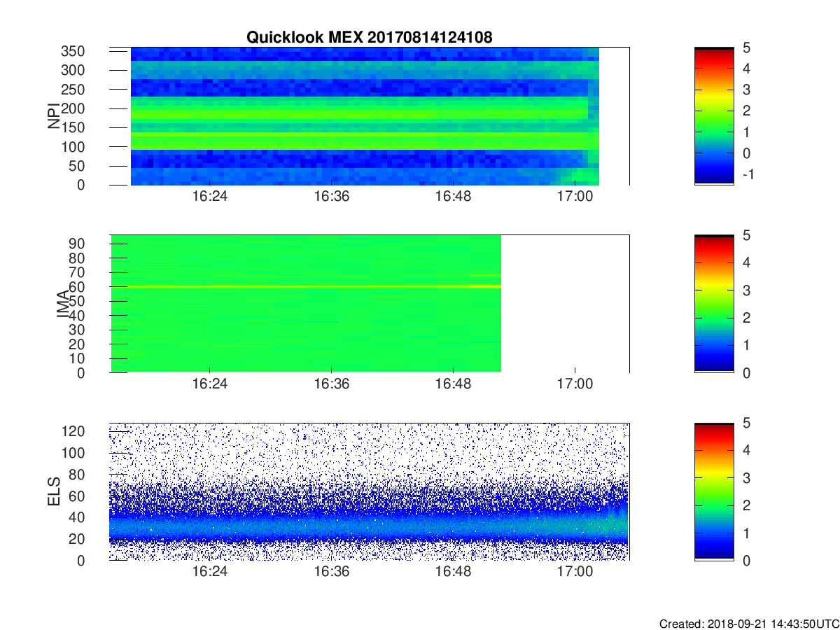The width and height of the screenshot is (840, 630).
Task: Click the 16:36 tick under the IMA plot
Action: click(x=331, y=384)
